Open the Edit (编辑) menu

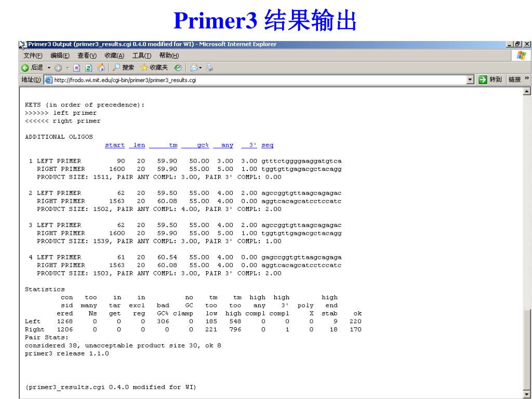click(60, 56)
